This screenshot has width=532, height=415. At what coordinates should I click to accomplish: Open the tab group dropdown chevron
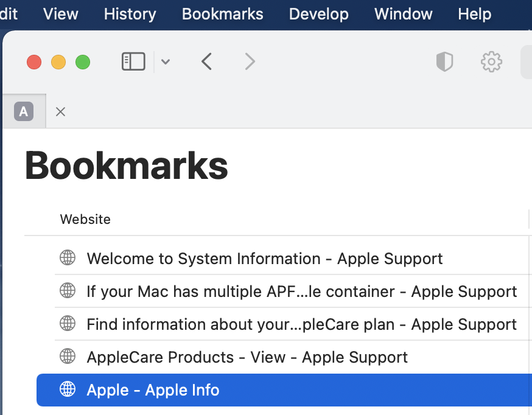[x=165, y=61]
